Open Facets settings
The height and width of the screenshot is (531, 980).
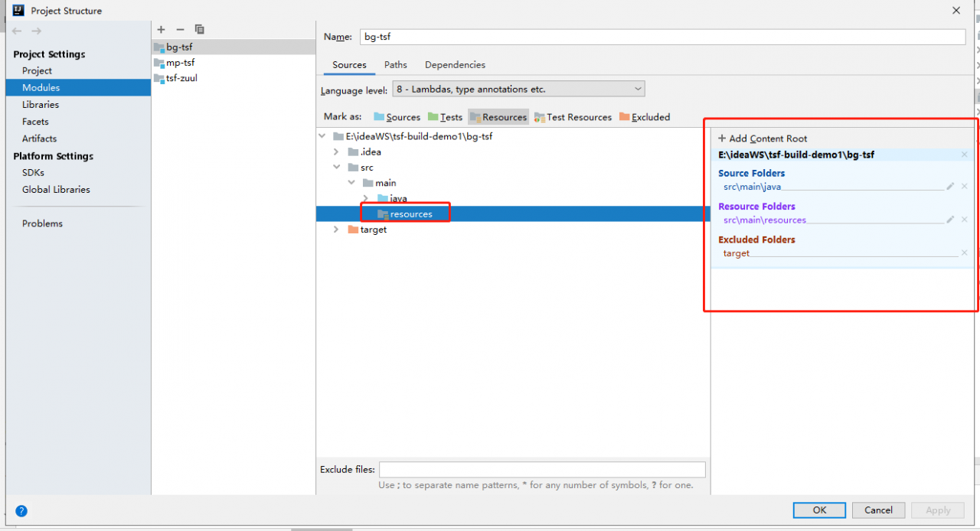pos(35,122)
